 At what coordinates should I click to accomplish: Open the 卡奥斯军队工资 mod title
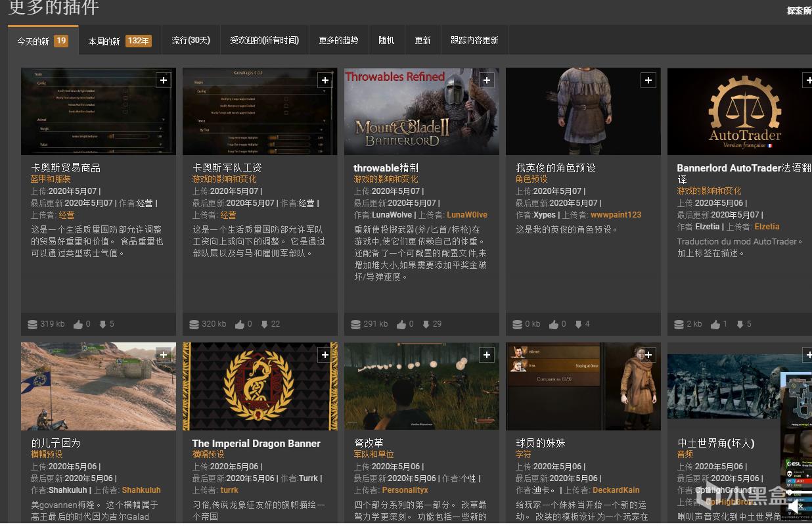[x=227, y=168]
